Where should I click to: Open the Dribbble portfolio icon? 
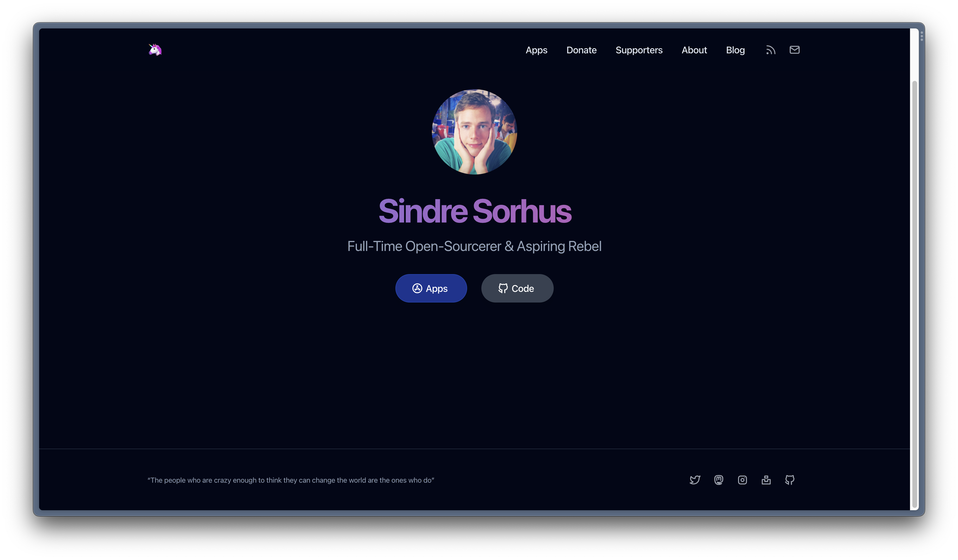click(766, 479)
